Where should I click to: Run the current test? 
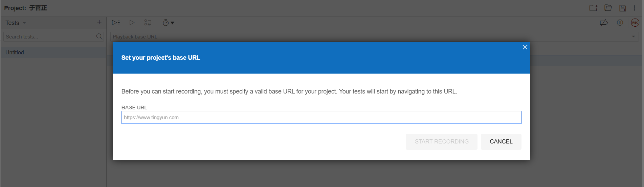tap(132, 23)
